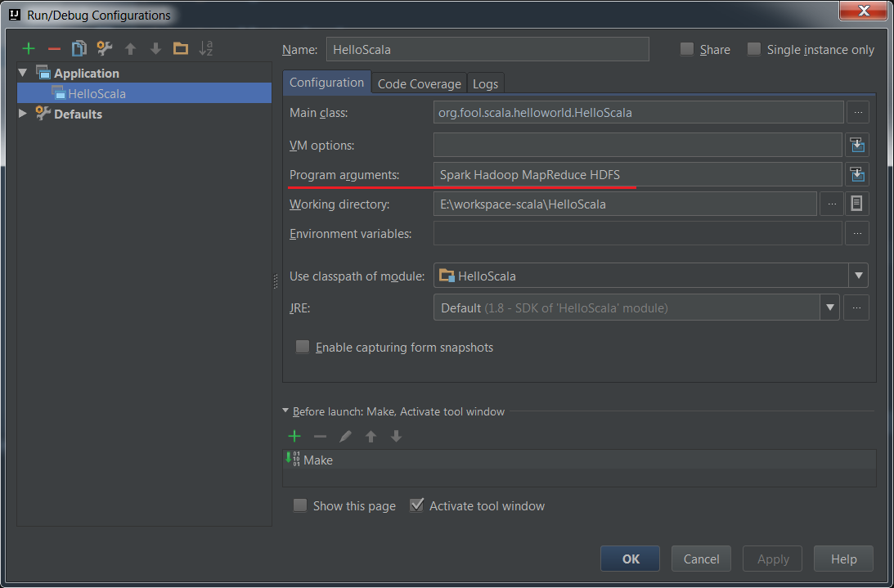
Task: Uncheck Activate tool window
Action: pyautogui.click(x=417, y=505)
